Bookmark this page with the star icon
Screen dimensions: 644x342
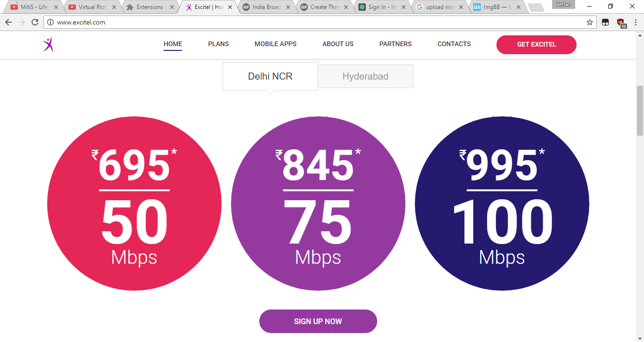click(x=590, y=22)
